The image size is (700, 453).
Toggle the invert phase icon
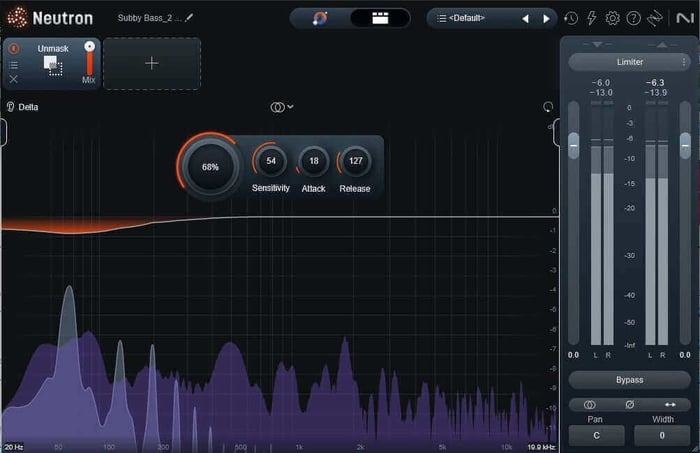pyautogui.click(x=629, y=405)
